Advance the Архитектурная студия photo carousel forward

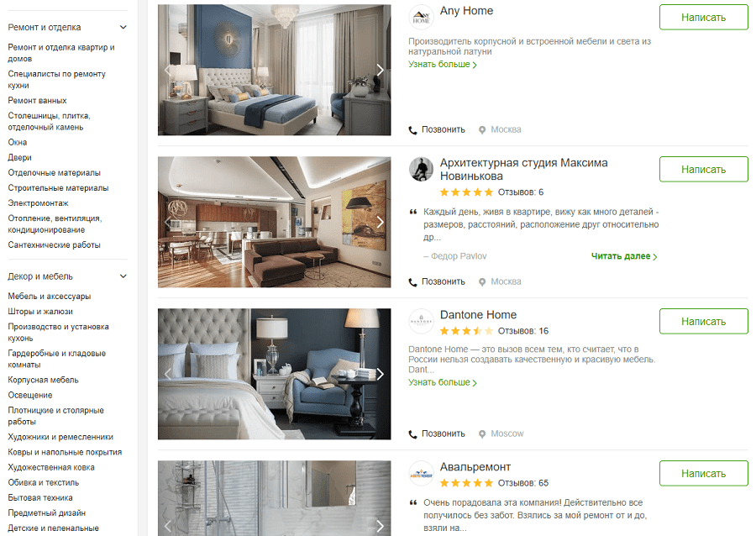[380, 222]
